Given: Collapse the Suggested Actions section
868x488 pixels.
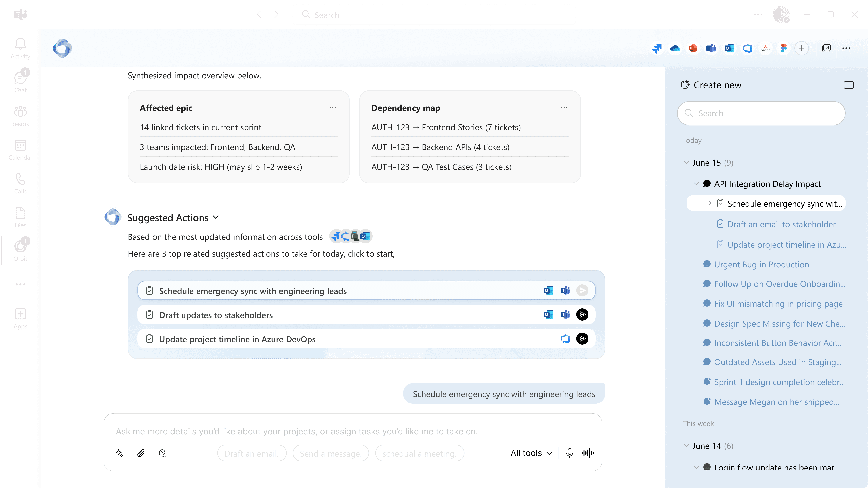Looking at the screenshot, I should pyautogui.click(x=216, y=217).
